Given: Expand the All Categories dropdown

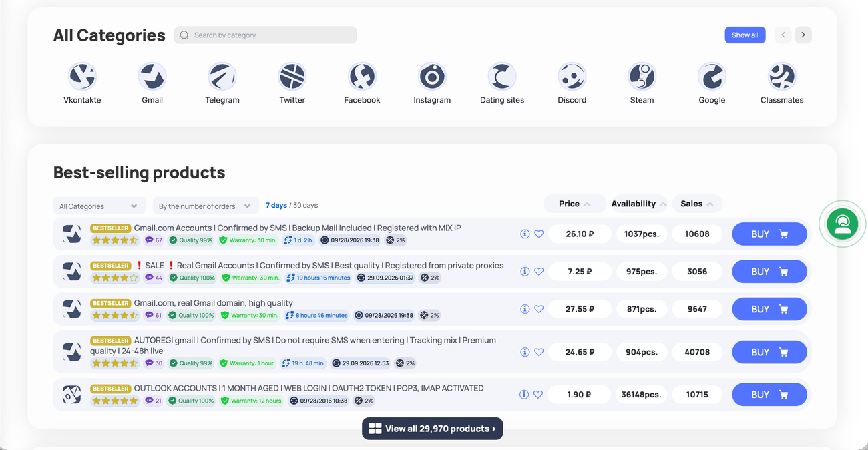Looking at the screenshot, I should pyautogui.click(x=99, y=206).
